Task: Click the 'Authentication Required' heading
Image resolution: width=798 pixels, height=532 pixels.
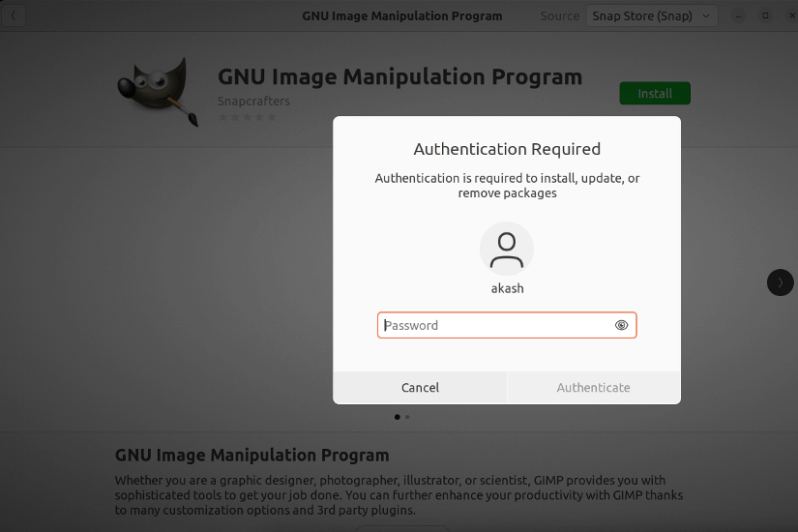Action: 507,149
